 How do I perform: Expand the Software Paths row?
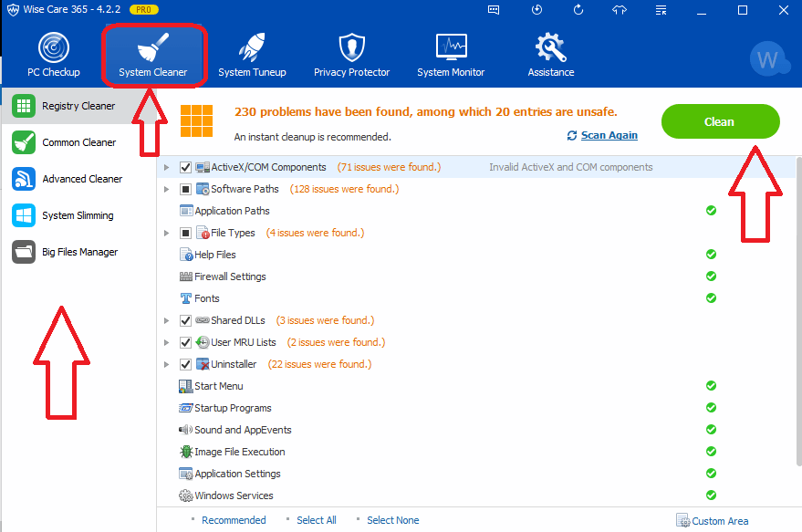[x=166, y=189]
